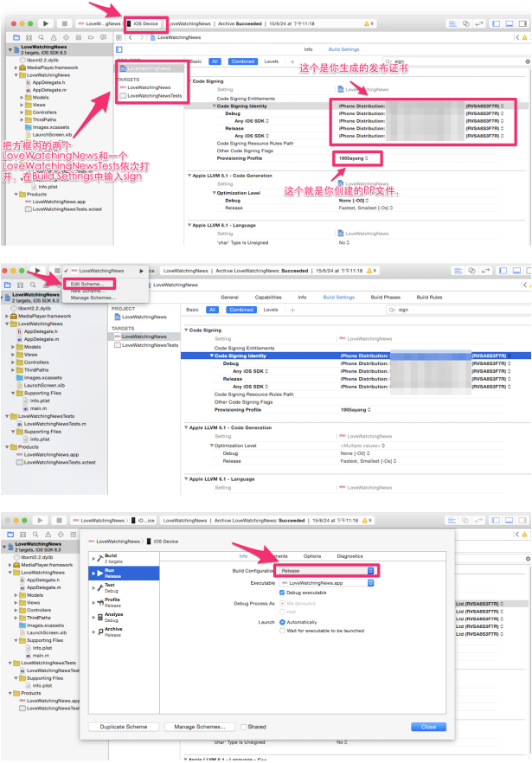Click the Run button in top screenshot
Image resolution: width=532 pixels, height=763 pixels.
[x=46, y=23]
